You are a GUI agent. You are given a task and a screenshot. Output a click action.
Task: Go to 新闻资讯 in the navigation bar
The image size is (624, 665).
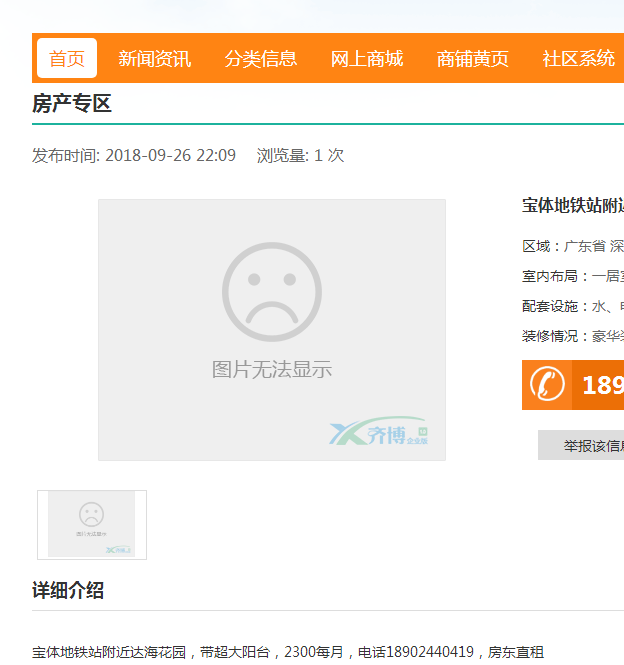(155, 58)
